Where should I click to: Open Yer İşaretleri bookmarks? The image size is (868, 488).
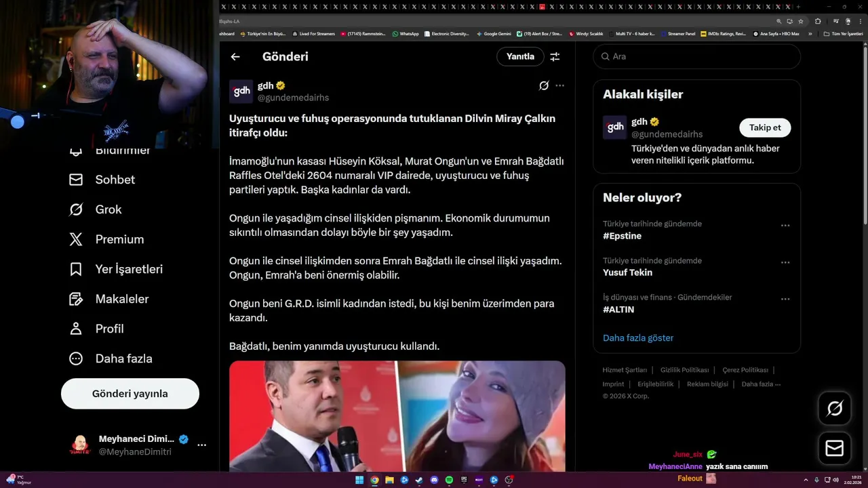coord(116,269)
